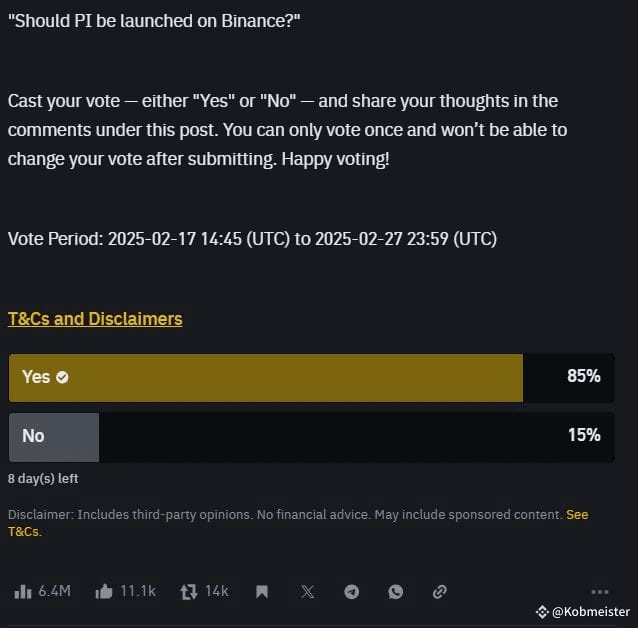Viewport: 638px width, 628px height.
Task: Copy the post link with chain icon
Action: pyautogui.click(x=439, y=591)
